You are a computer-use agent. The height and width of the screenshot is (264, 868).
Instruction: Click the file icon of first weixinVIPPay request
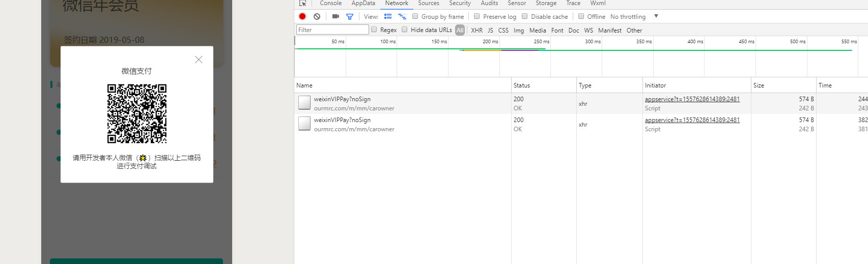(304, 102)
